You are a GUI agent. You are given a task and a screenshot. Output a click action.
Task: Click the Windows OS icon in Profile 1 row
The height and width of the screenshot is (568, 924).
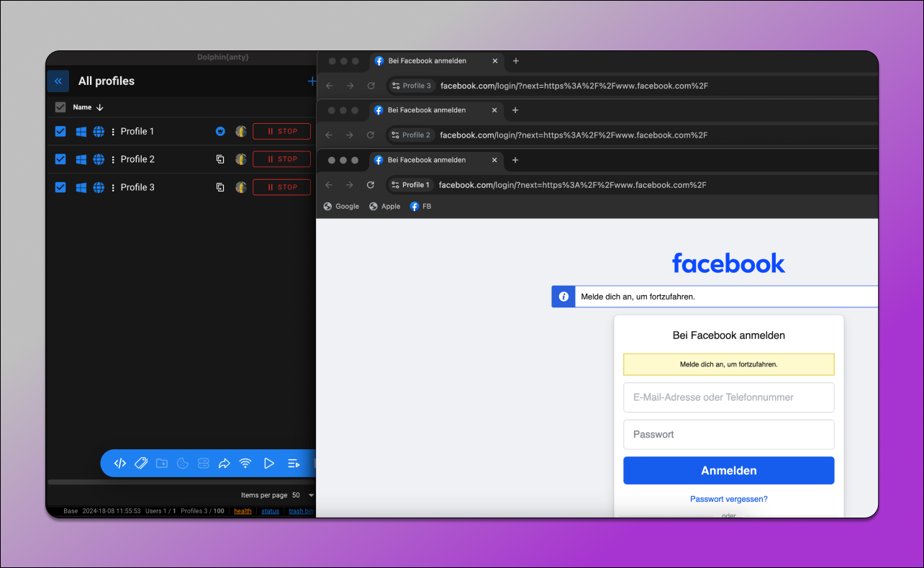81,132
